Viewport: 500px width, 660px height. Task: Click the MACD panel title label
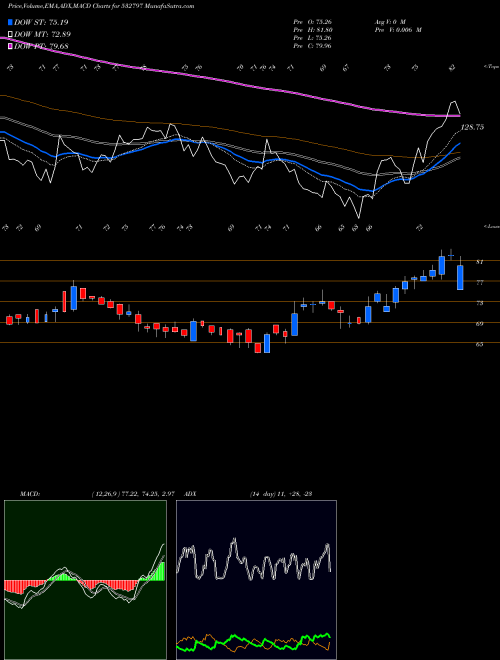(29, 494)
